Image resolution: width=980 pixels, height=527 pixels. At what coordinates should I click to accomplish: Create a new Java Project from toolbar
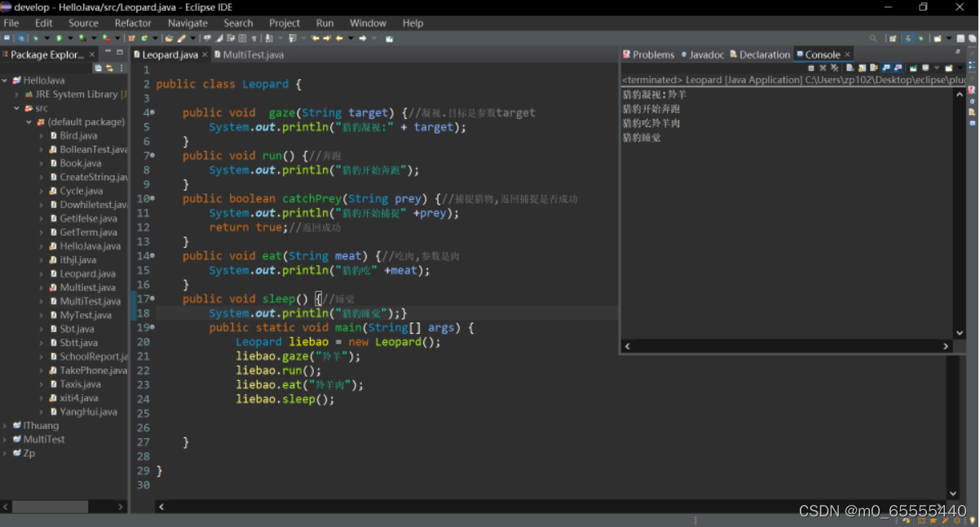click(x=133, y=38)
